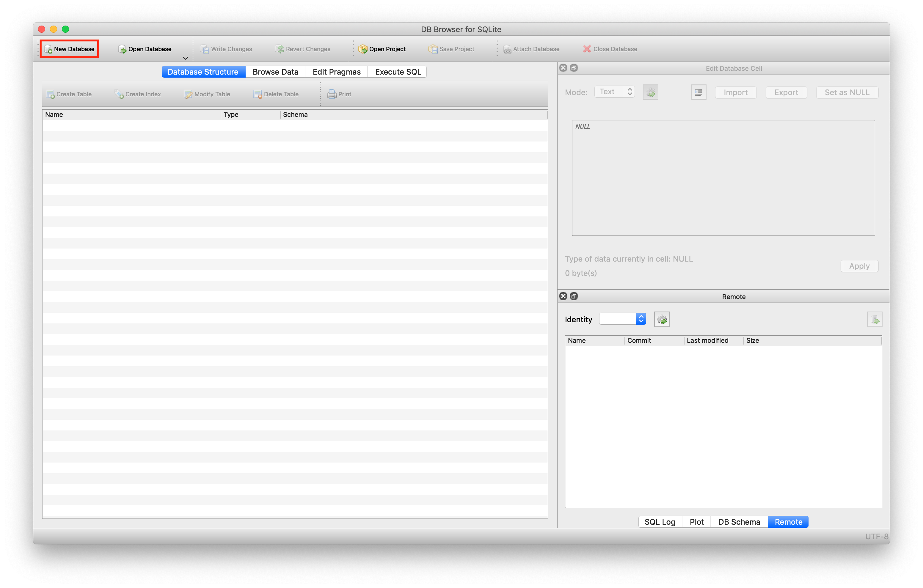Click the Commit column header

(x=654, y=340)
